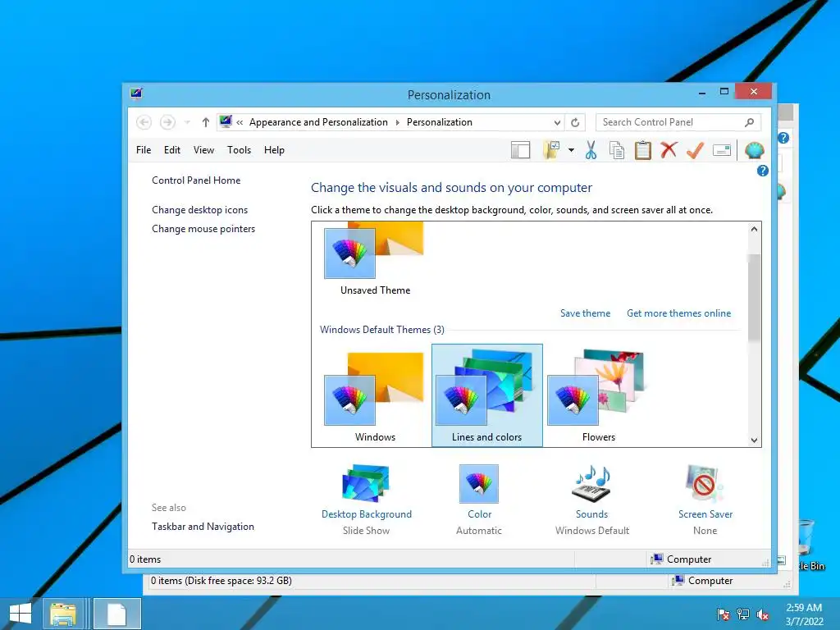Click the Personalization window title icon
This screenshot has width=840, height=630.
coord(136,94)
